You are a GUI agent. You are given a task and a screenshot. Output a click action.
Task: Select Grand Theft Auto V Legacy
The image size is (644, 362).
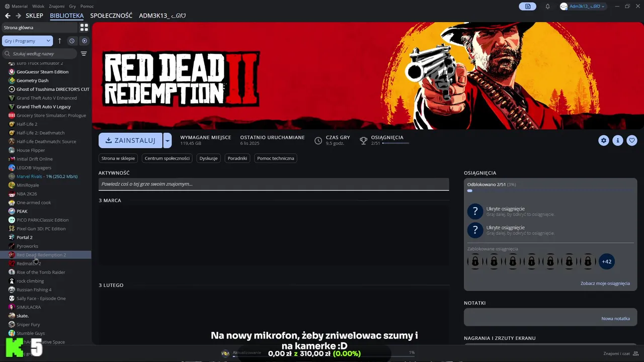click(x=46, y=107)
